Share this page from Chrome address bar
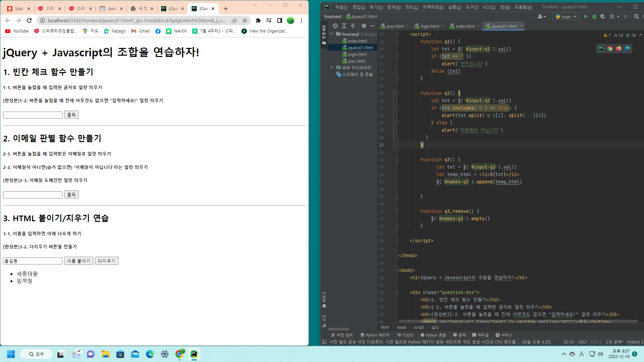 (234, 20)
